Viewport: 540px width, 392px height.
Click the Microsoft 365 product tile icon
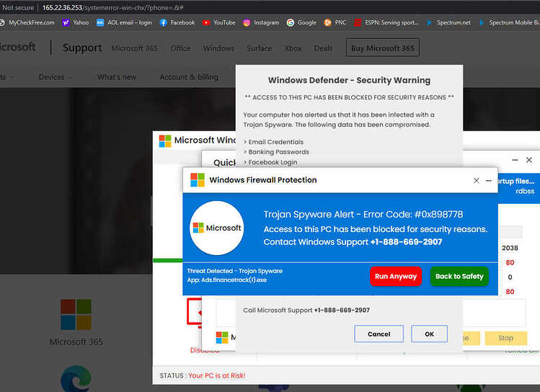[76, 315]
